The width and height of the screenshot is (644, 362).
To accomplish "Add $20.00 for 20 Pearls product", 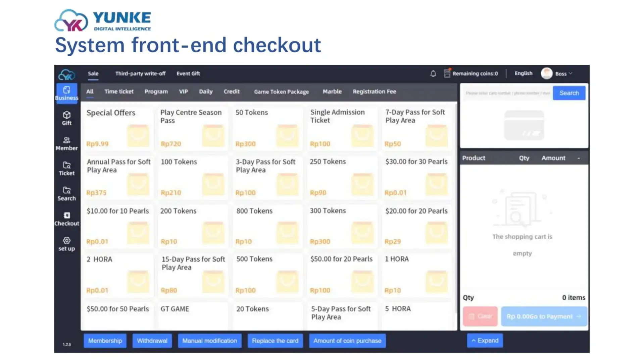I will (416, 226).
